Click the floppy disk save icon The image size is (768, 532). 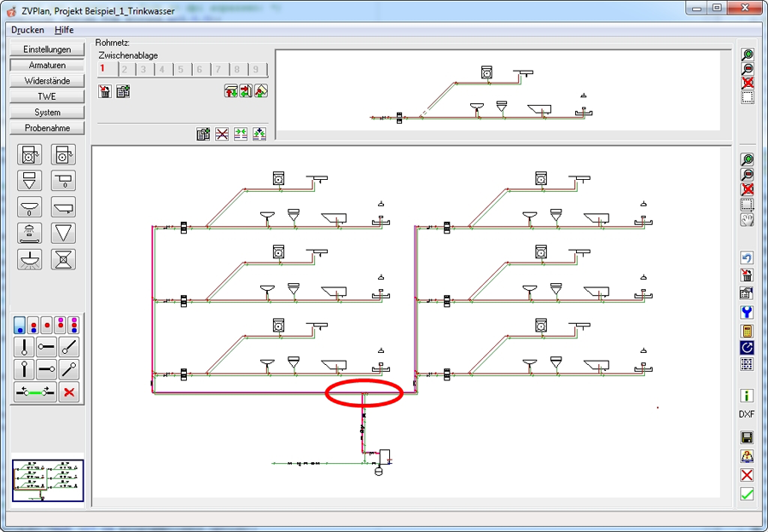(747, 437)
